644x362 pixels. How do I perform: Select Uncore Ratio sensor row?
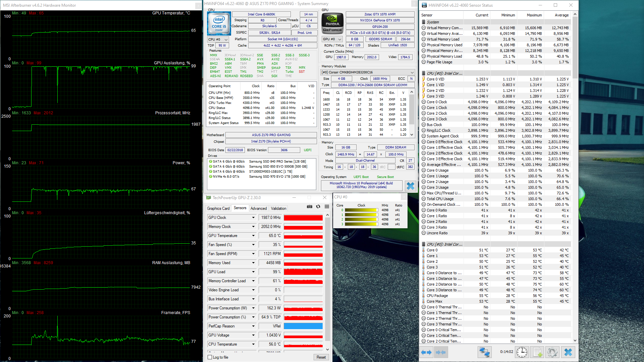pyautogui.click(x=496, y=233)
